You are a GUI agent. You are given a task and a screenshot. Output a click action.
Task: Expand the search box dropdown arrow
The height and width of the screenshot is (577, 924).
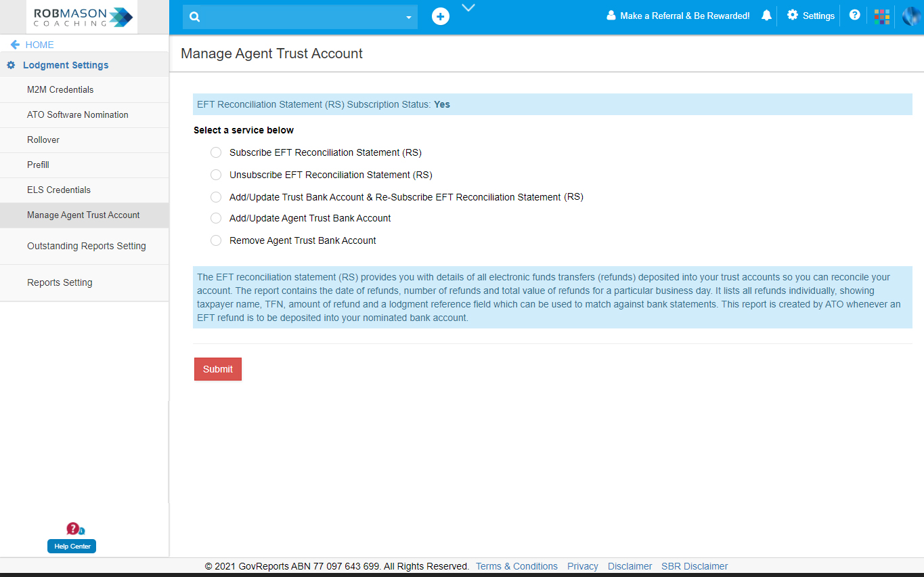(x=408, y=18)
